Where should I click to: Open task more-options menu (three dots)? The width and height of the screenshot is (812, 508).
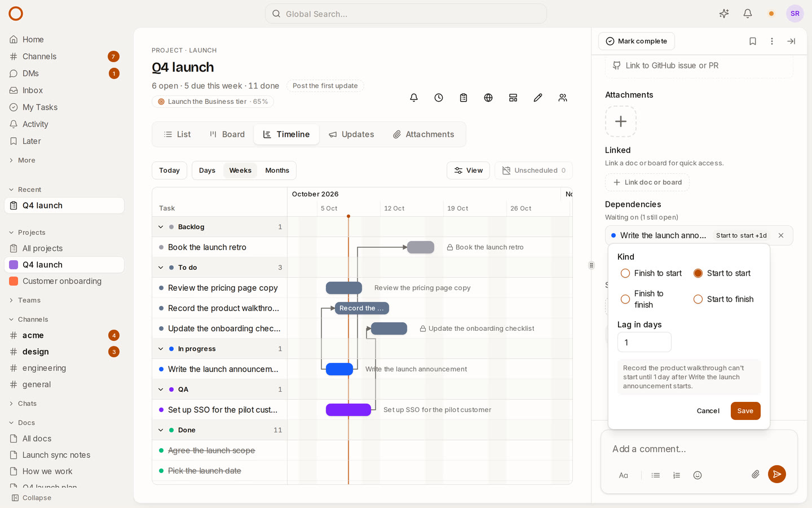click(772, 41)
